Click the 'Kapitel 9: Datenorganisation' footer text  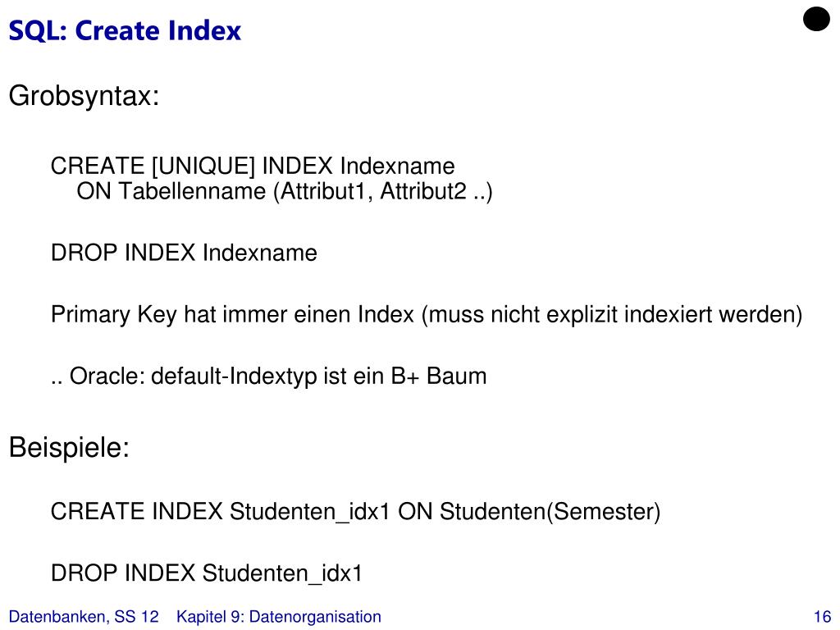point(279,617)
